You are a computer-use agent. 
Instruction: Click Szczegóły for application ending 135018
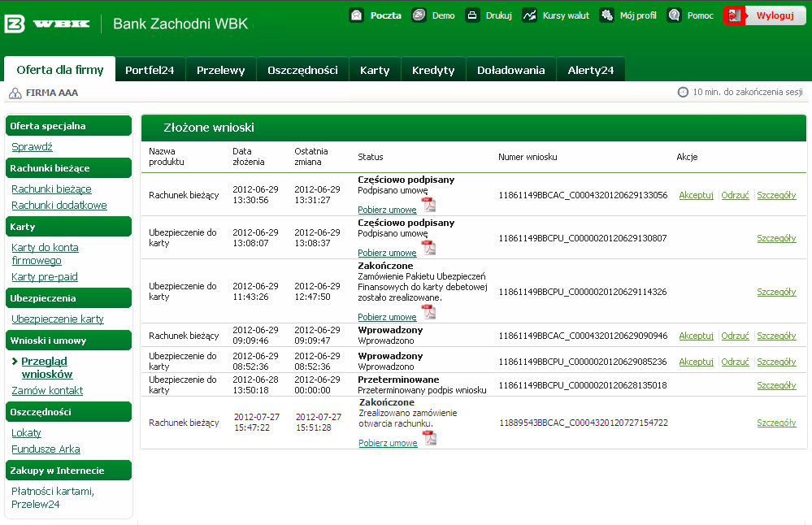(x=776, y=385)
